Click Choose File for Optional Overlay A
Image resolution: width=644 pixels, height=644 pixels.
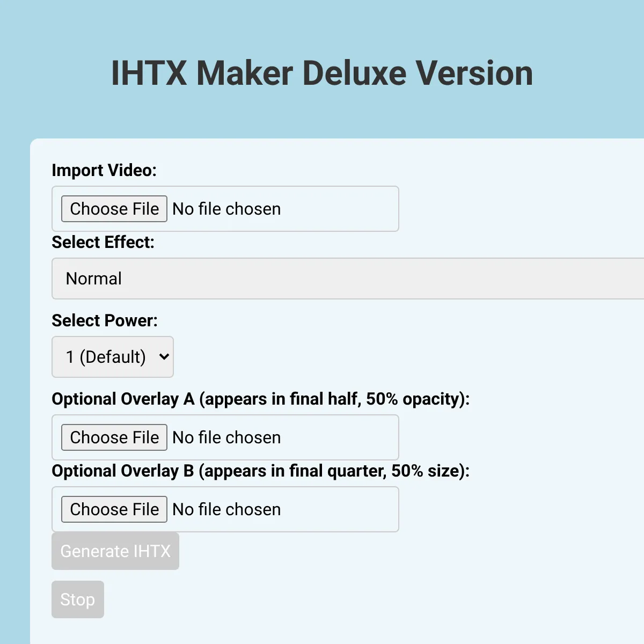(114, 437)
